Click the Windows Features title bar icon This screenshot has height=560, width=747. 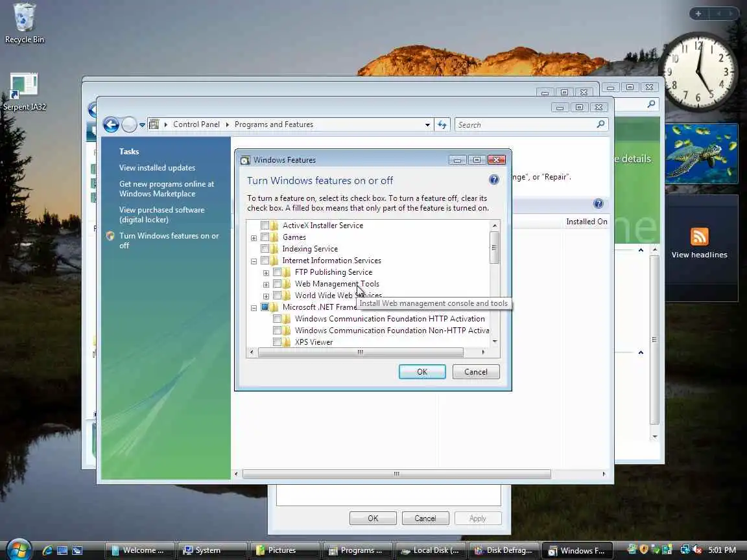(245, 160)
